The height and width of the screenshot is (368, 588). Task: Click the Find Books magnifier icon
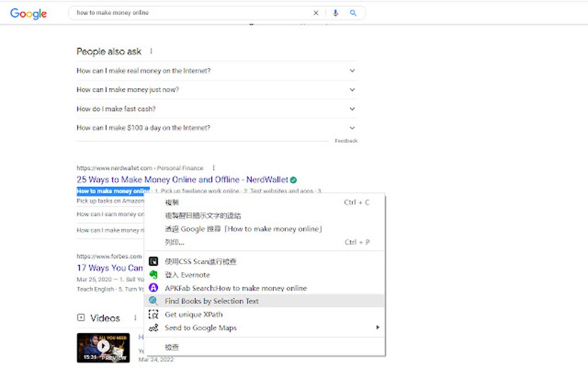coord(153,301)
